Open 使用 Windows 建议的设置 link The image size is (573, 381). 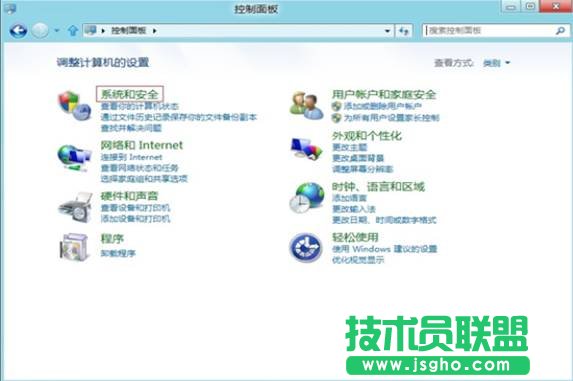coord(384,249)
